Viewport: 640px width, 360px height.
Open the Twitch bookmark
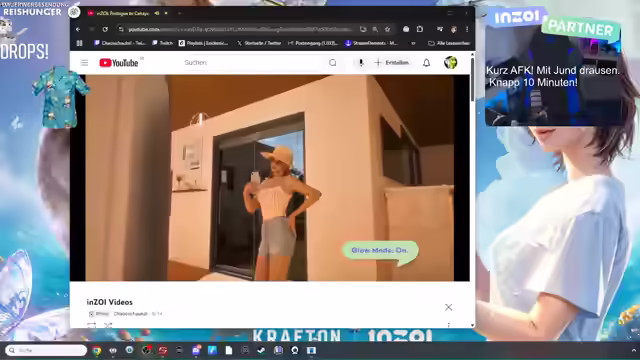point(163,43)
